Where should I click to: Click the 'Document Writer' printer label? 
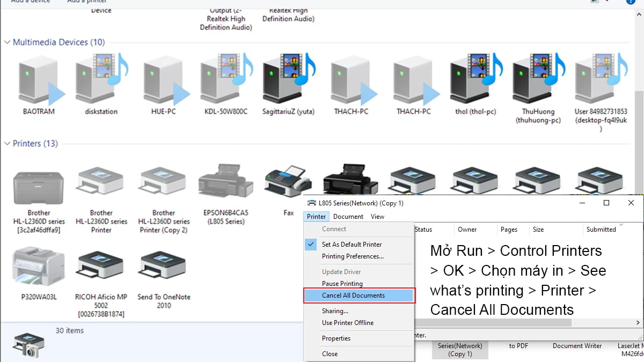coord(577,346)
